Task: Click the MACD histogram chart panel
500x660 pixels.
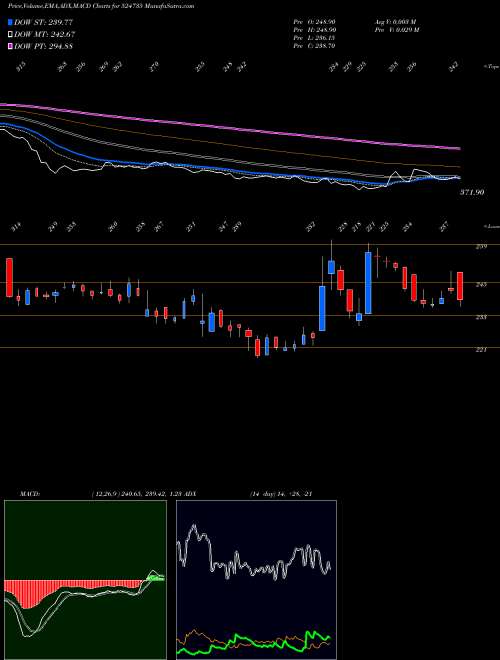Action: 85,580
